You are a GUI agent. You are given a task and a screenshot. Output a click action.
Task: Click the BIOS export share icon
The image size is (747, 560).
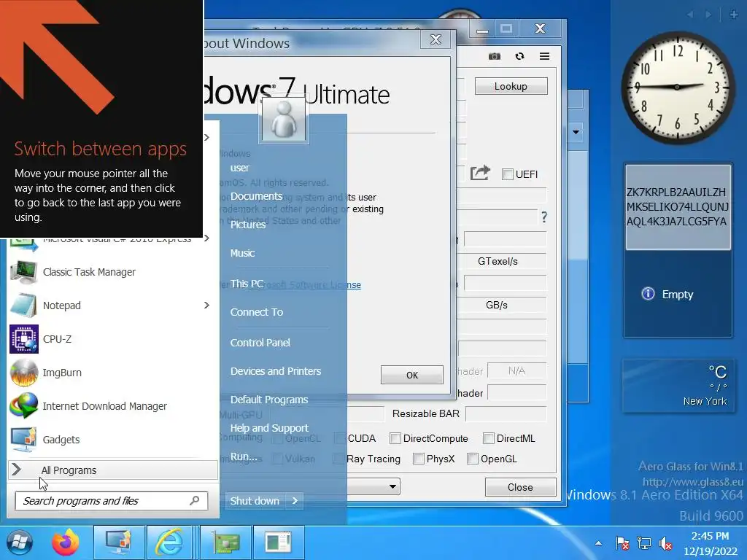(480, 172)
